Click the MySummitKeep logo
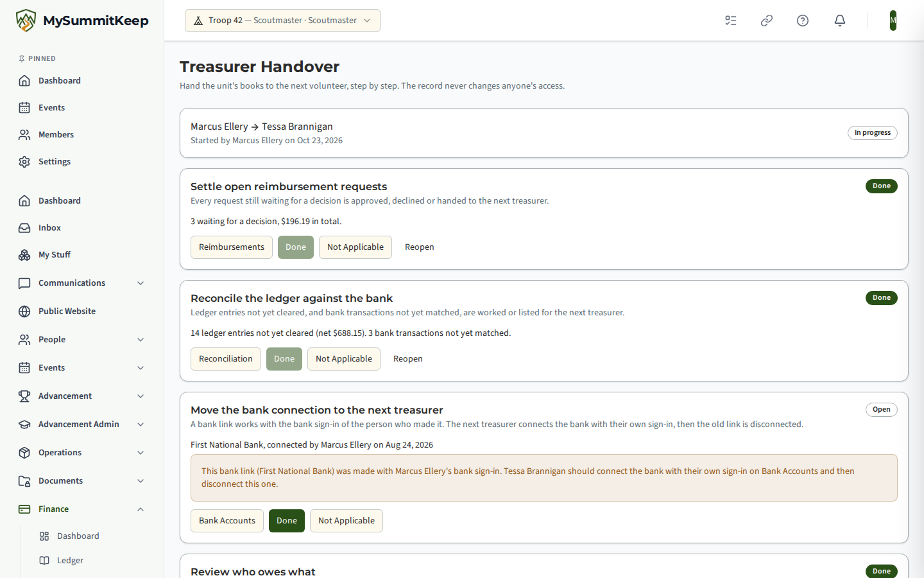This screenshot has height=578, width=924. click(x=82, y=21)
